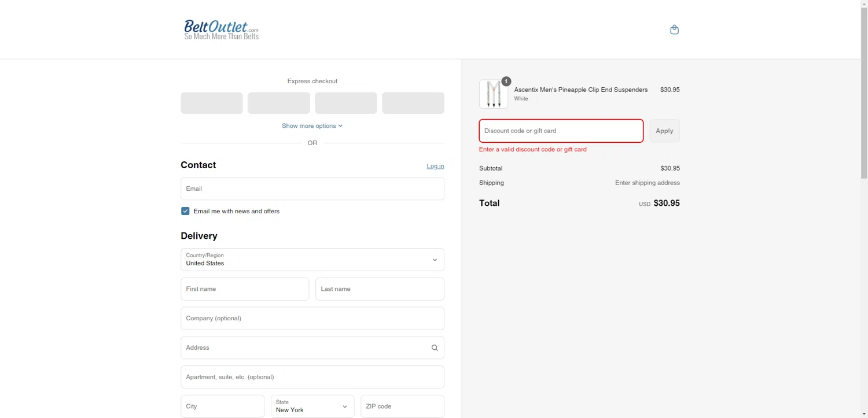Open the State dropdown
Screen dimensions: 868x418
click(312, 406)
